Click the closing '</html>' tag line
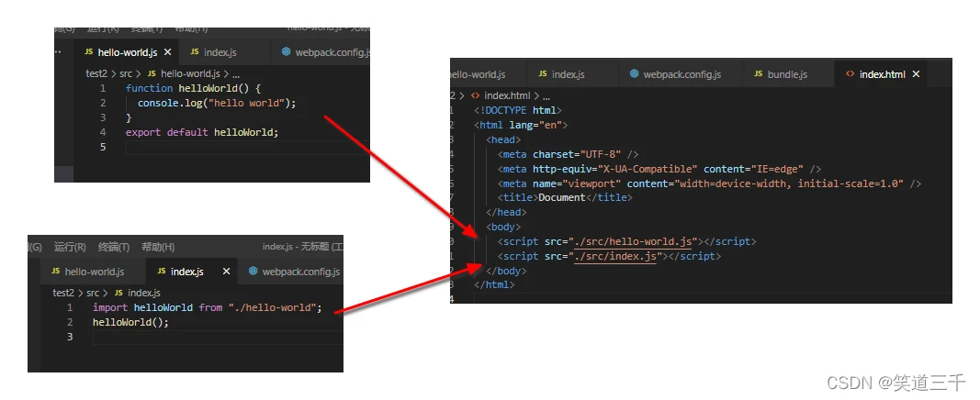 coord(494,284)
